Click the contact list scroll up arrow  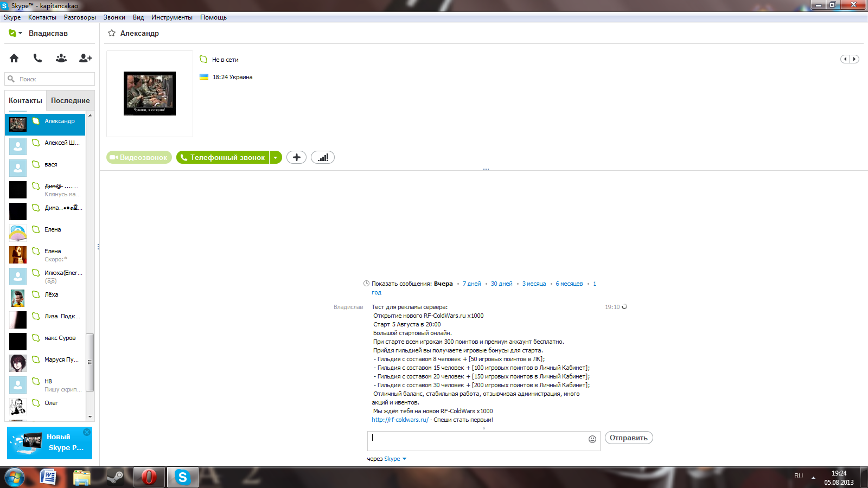(90, 116)
